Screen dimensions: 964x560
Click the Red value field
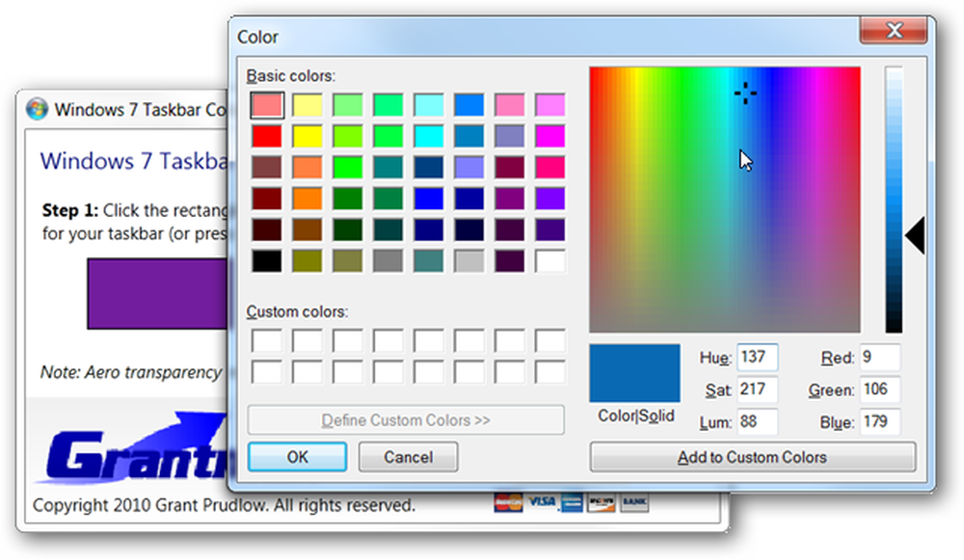pyautogui.click(x=880, y=358)
